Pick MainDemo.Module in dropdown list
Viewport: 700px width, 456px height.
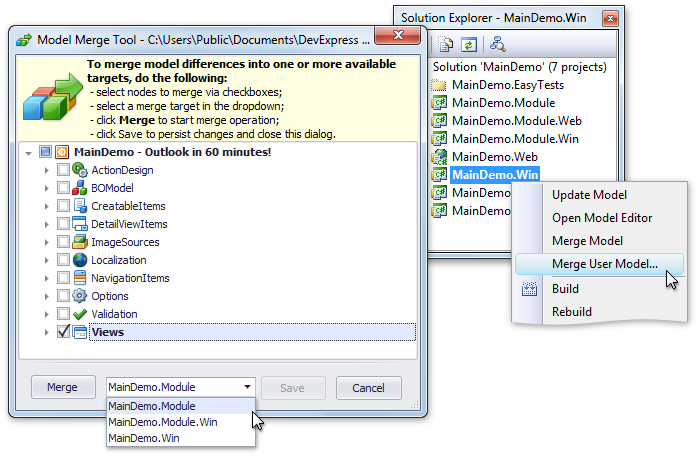pos(181,406)
